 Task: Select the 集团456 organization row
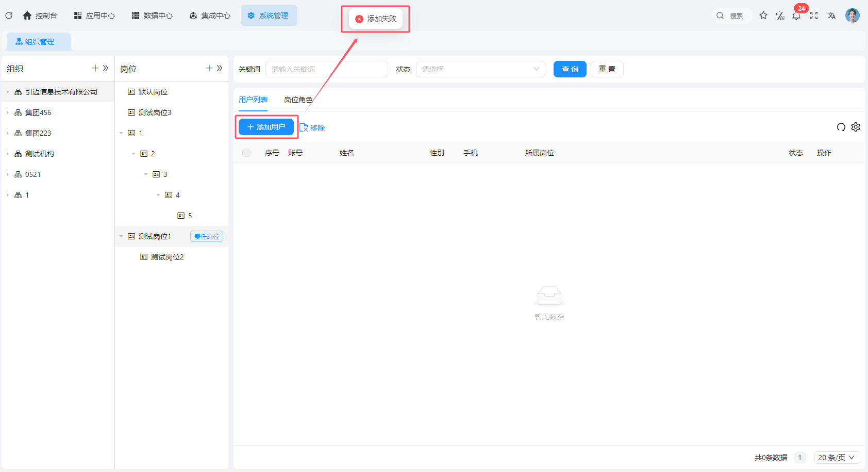pos(58,112)
